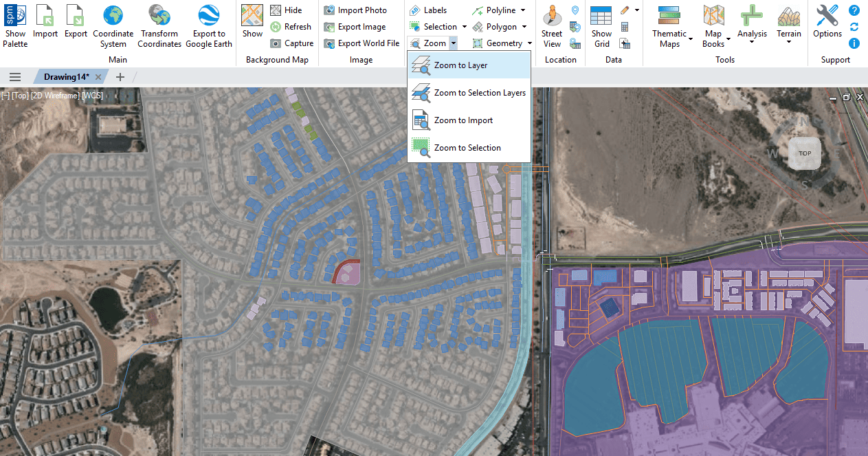Click the Transform Coordinates icon

[160, 25]
